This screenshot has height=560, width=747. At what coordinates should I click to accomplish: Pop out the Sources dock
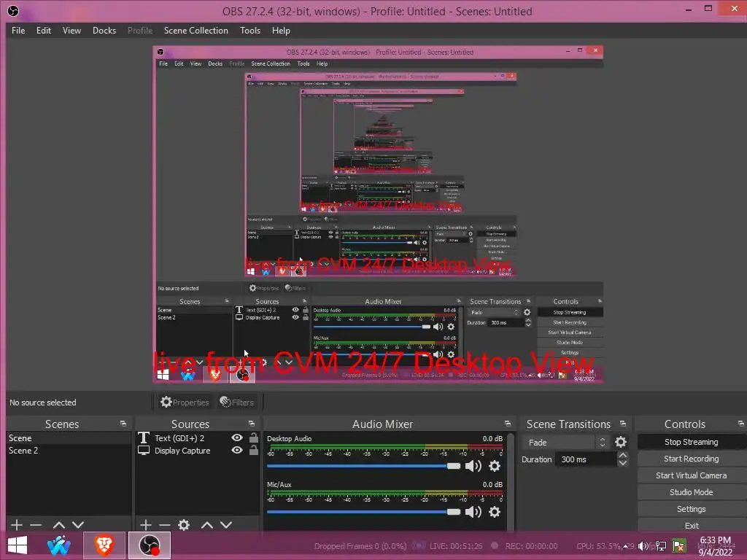[252, 424]
